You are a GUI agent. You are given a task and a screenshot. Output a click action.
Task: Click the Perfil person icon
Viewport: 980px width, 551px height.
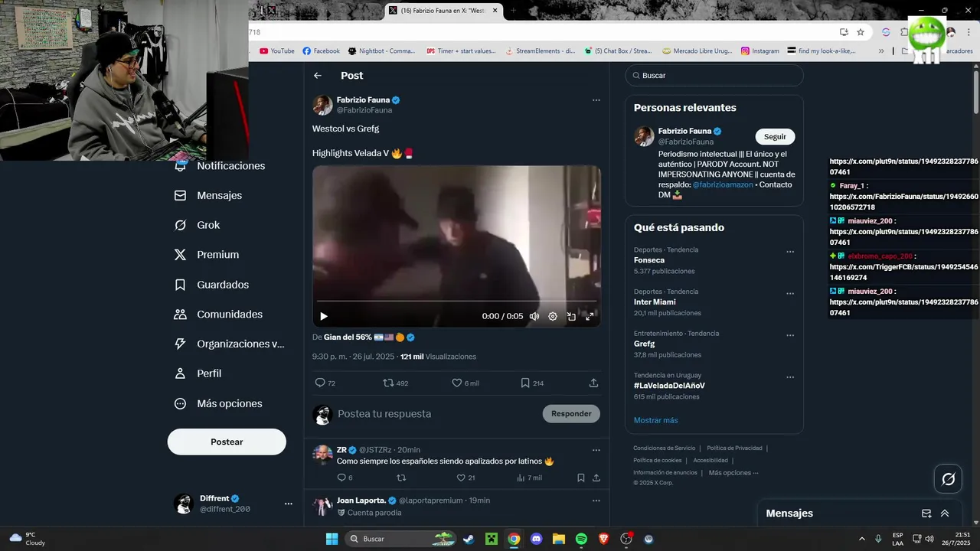point(180,373)
